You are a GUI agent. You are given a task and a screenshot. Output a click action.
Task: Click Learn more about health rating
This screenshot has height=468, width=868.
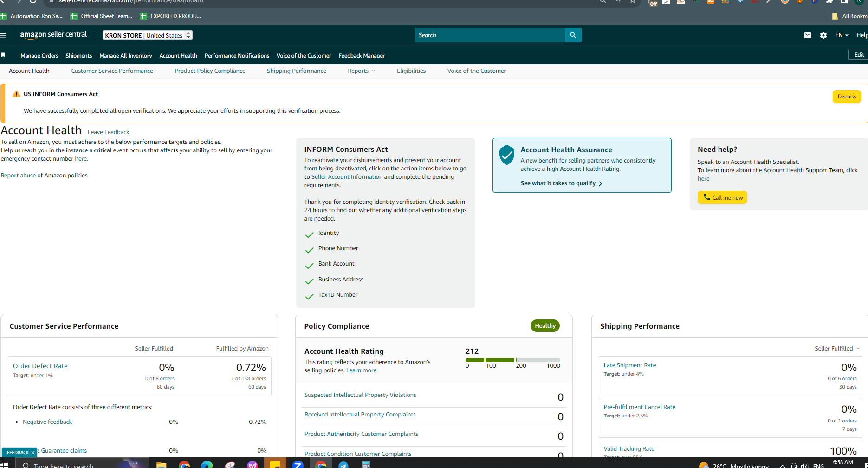362,370
